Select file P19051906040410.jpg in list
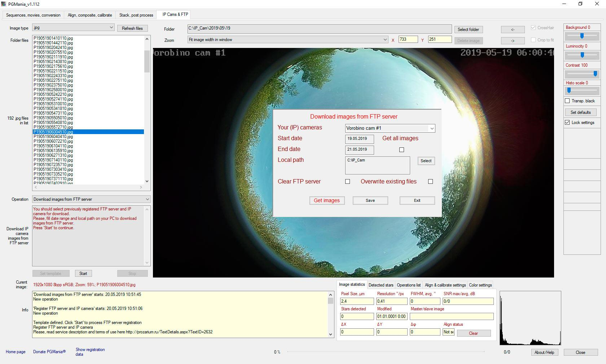The width and height of the screenshot is (606, 364). (x=53, y=137)
